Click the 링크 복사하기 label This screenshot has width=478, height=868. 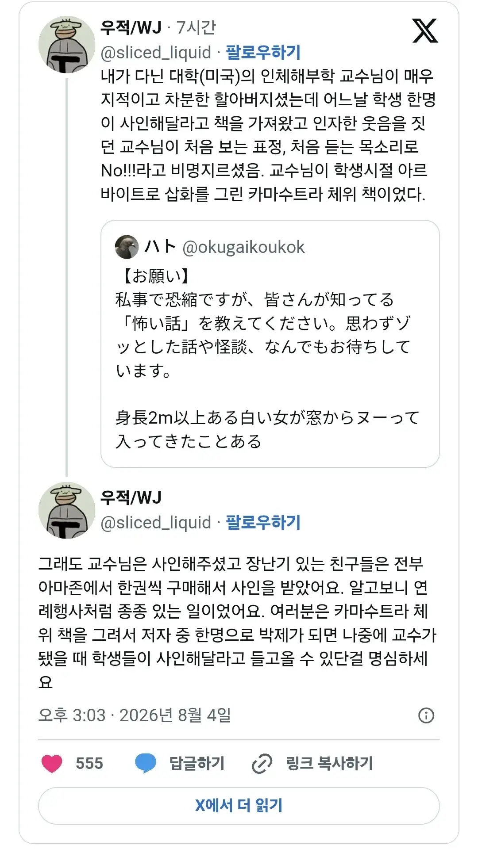[329, 764]
